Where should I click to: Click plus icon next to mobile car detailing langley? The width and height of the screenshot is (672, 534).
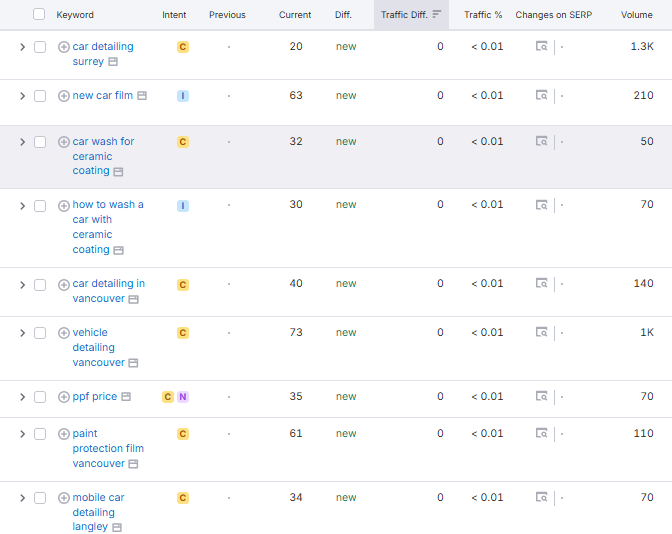pyautogui.click(x=64, y=498)
